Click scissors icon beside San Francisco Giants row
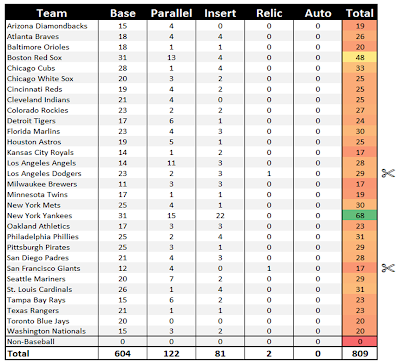400x362 pixels. [x=388, y=268]
